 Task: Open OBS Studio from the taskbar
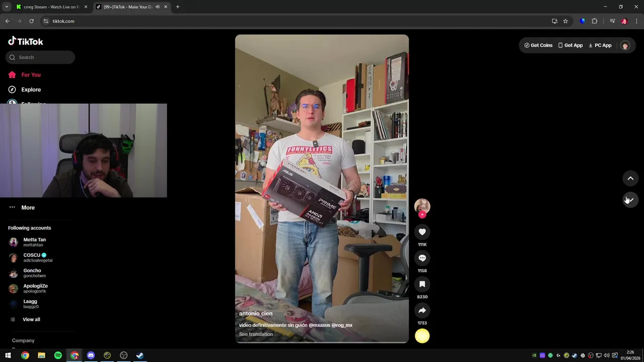[123, 355]
